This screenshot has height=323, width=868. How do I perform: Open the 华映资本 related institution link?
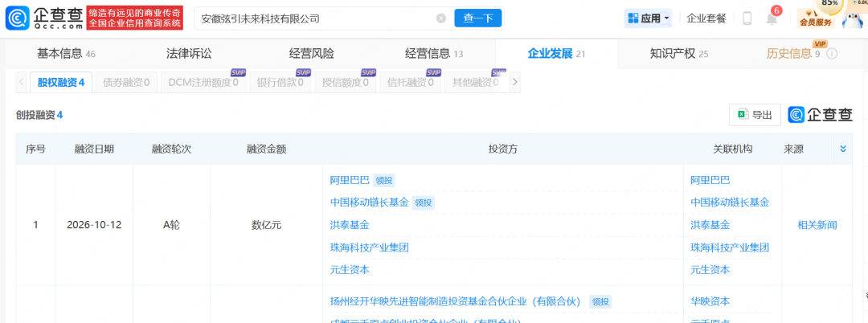[x=710, y=301]
